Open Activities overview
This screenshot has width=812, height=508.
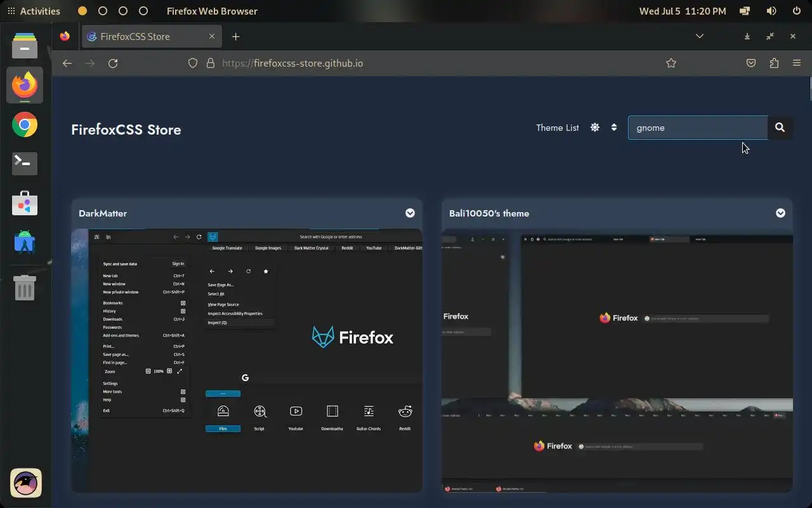(34, 11)
